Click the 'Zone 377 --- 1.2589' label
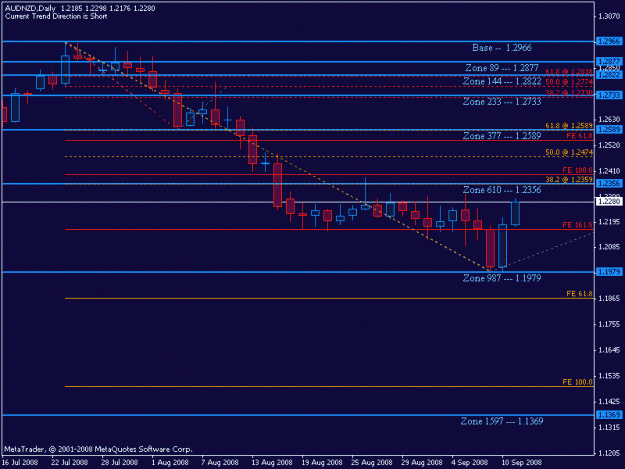The width and height of the screenshot is (625, 469). (502, 136)
